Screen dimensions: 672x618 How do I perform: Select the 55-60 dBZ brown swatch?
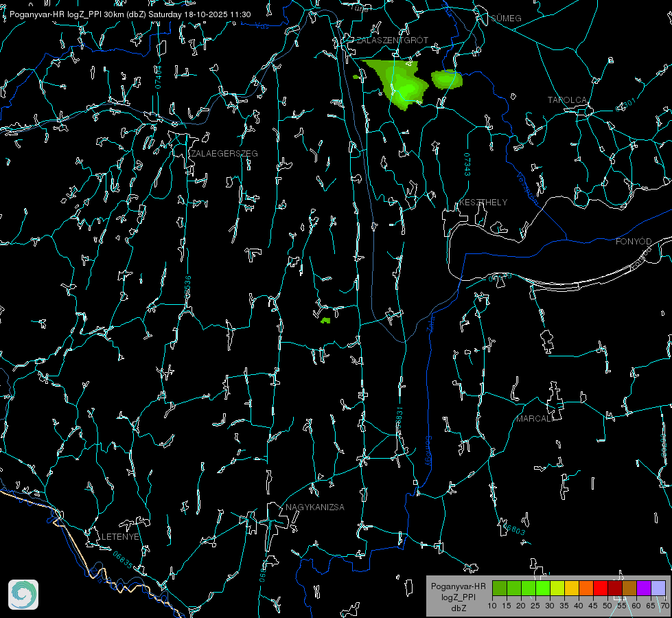click(x=629, y=588)
